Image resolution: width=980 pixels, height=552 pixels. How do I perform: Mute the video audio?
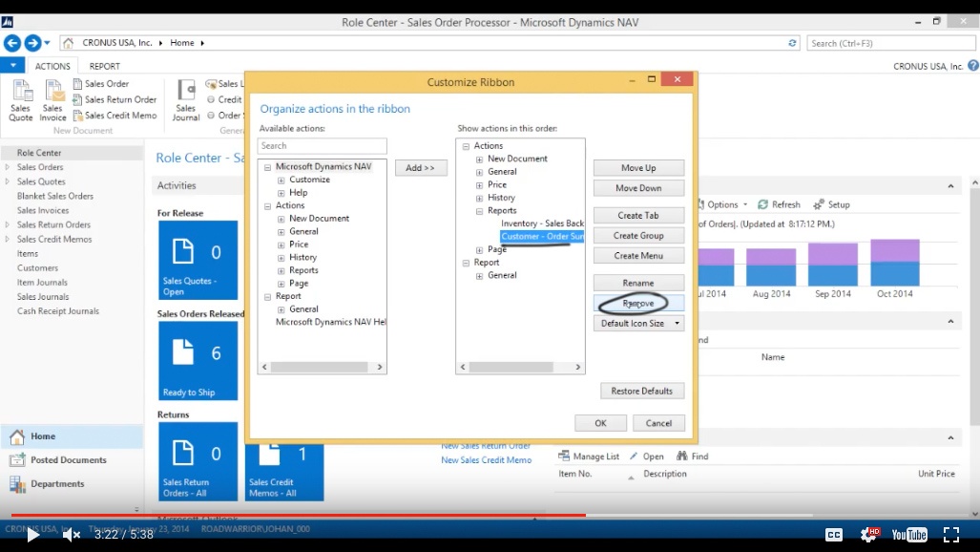tap(70, 535)
